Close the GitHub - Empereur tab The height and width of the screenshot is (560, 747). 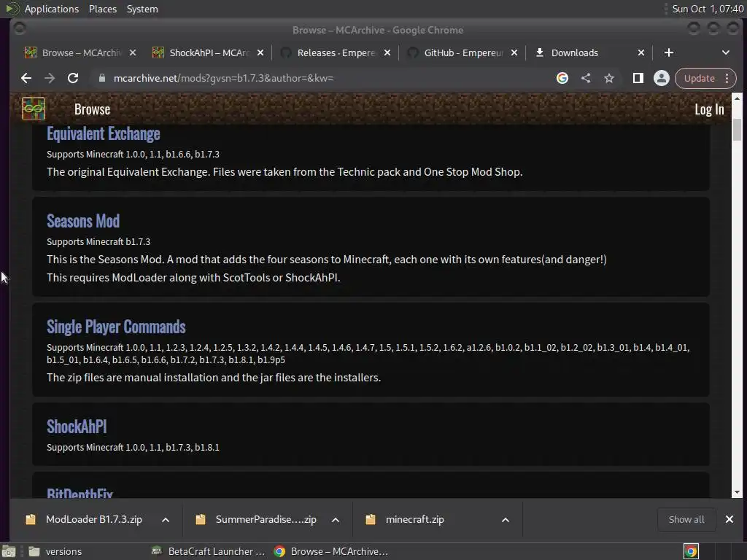coord(514,52)
